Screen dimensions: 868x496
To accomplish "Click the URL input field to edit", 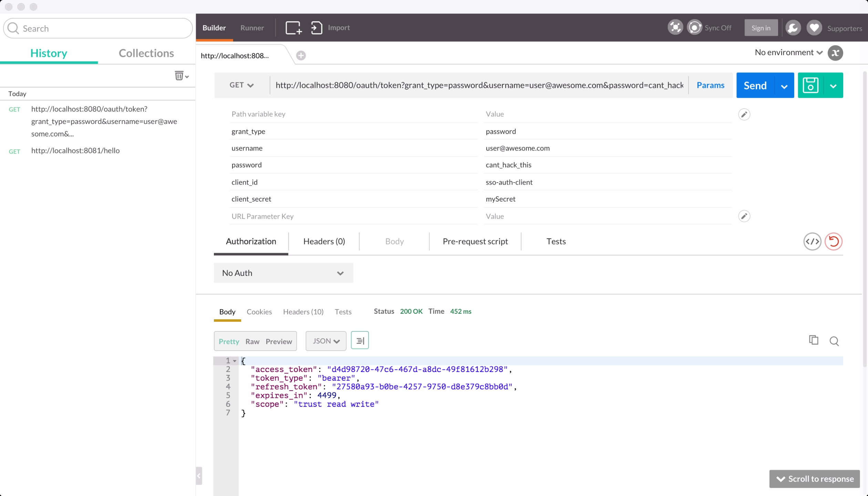I will 479,85.
